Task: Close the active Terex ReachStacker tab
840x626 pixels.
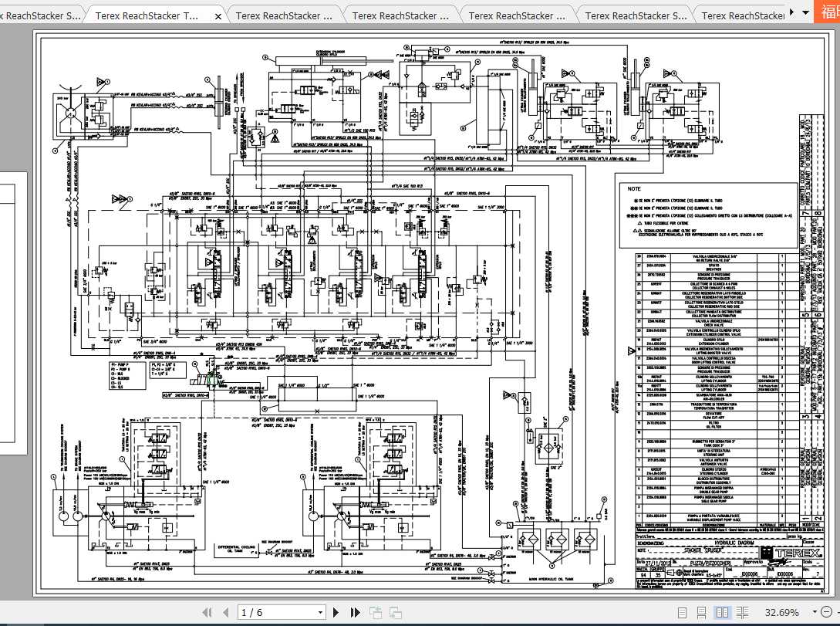Action: tap(218, 14)
